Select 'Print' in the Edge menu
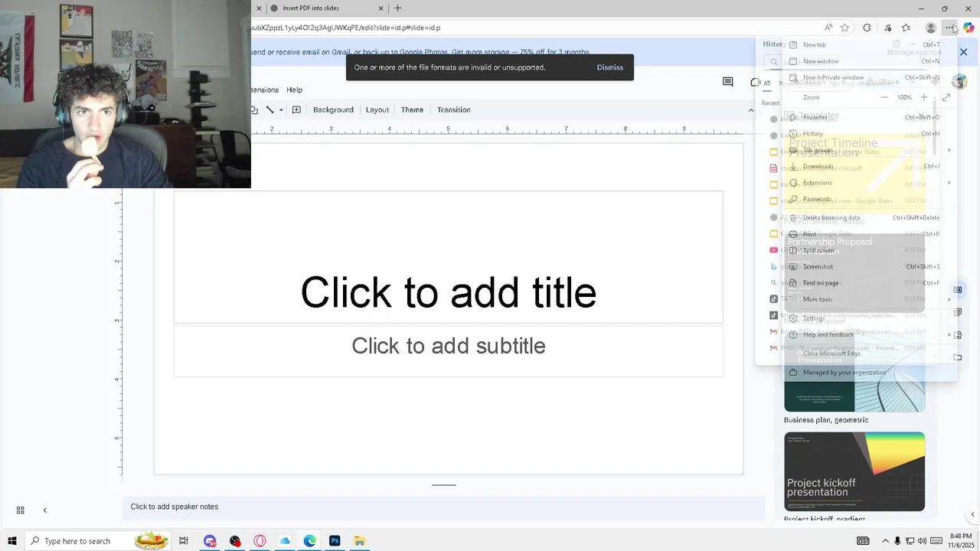This screenshot has height=551, width=980. (x=870, y=234)
